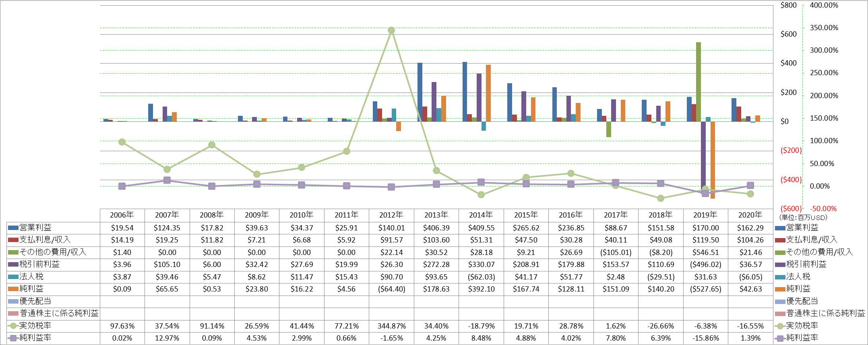Select the 2019 純利益率 square marker
Viewport: 868px width, 345px height.
pyautogui.click(x=705, y=193)
